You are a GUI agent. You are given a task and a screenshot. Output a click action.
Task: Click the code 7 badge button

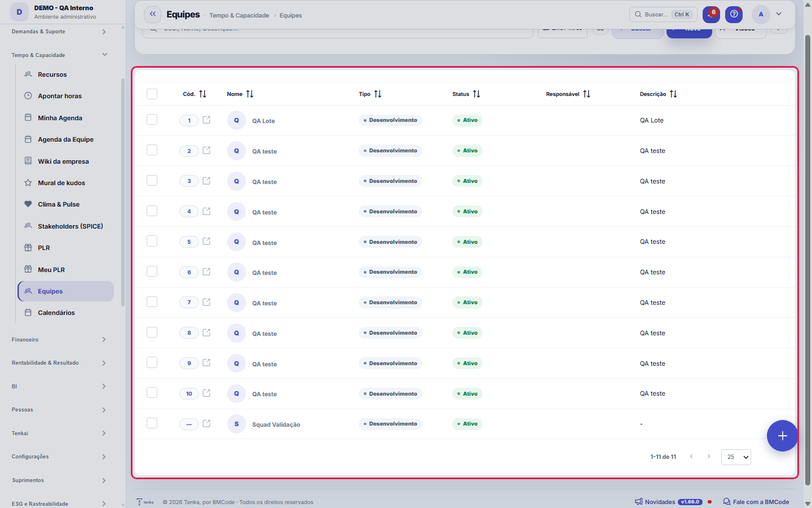[x=189, y=303]
